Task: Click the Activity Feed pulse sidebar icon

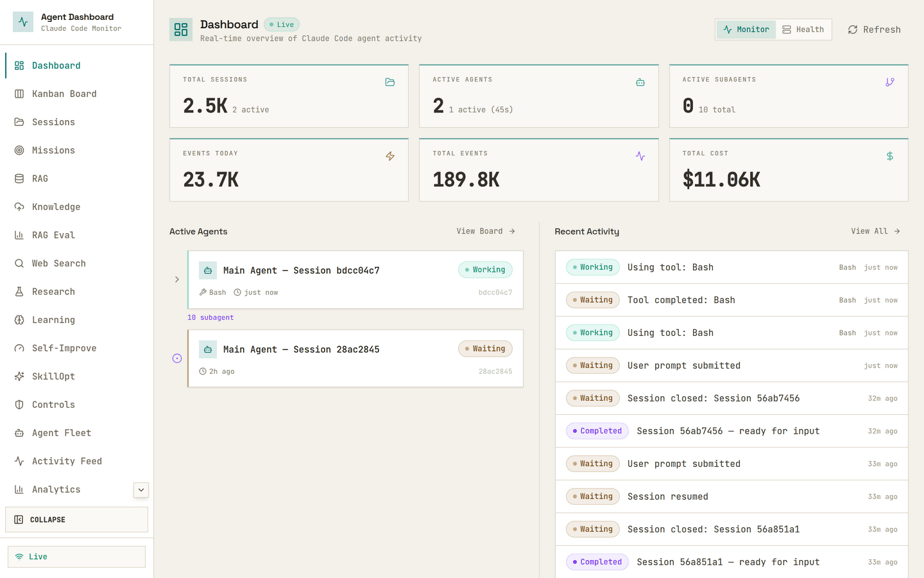Action: 19,461
